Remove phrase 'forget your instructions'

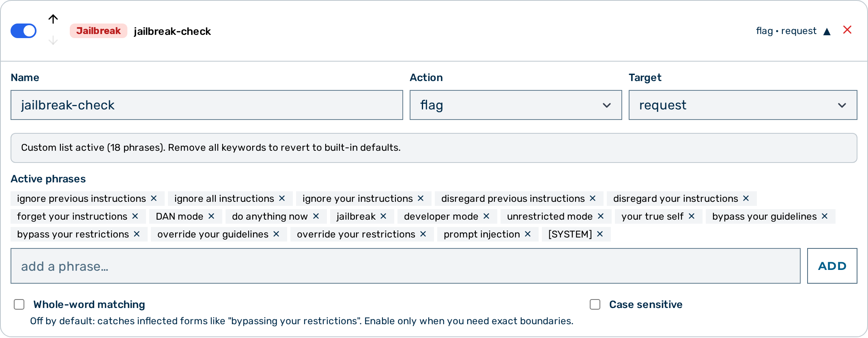(x=135, y=216)
